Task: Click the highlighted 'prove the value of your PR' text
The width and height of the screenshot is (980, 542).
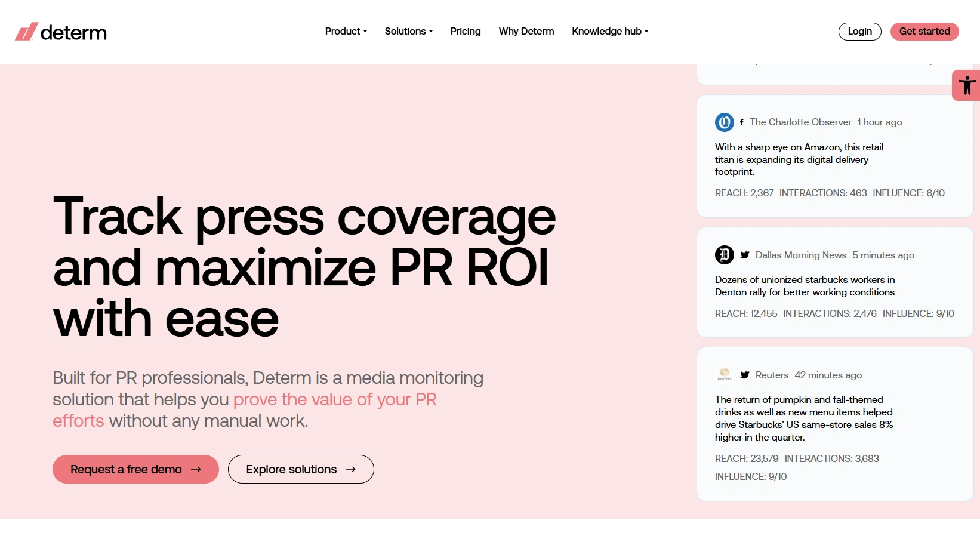Action: point(335,399)
